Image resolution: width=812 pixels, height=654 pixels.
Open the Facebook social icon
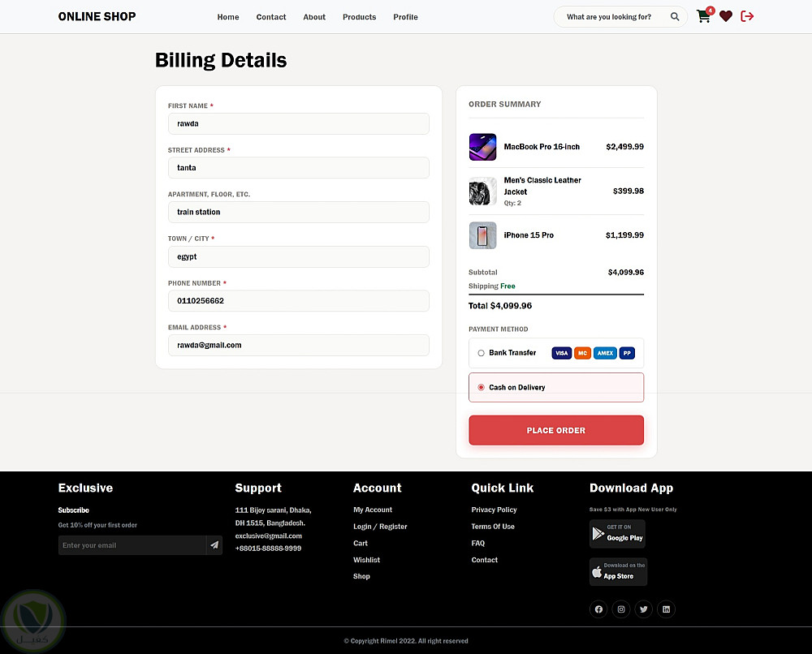click(598, 609)
